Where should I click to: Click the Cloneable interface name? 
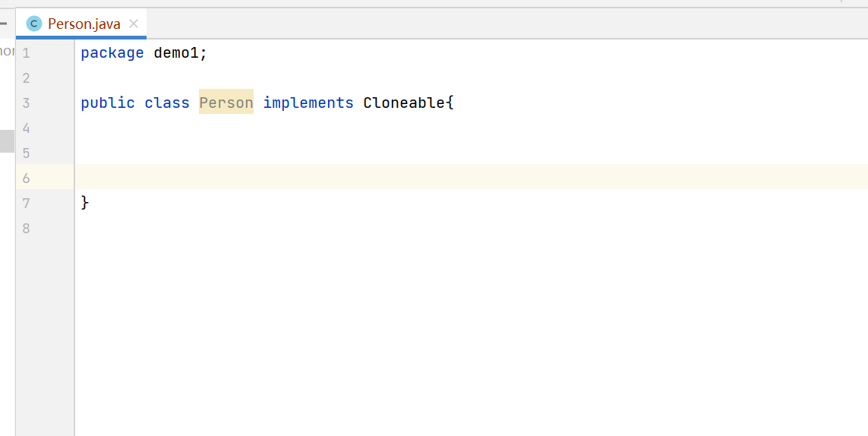coord(403,103)
